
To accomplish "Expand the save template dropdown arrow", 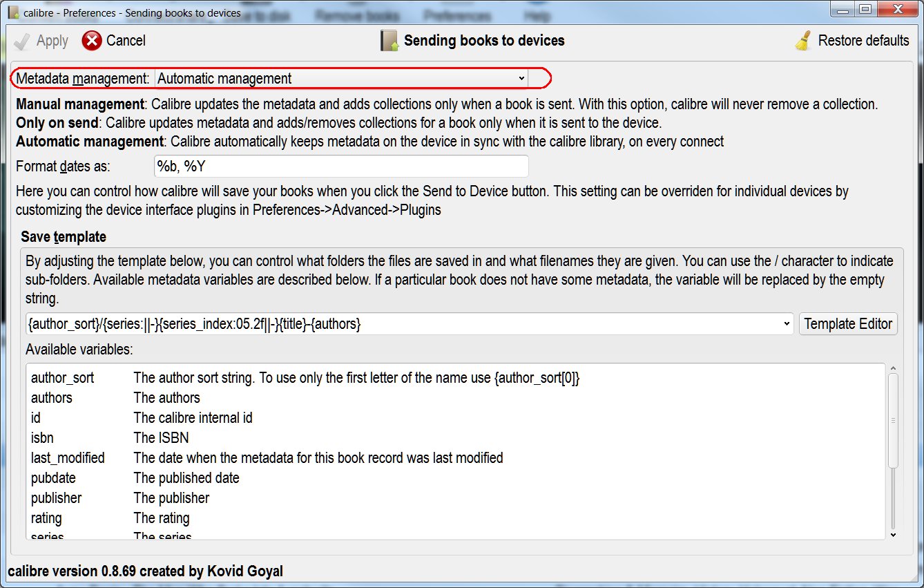I will [x=788, y=323].
